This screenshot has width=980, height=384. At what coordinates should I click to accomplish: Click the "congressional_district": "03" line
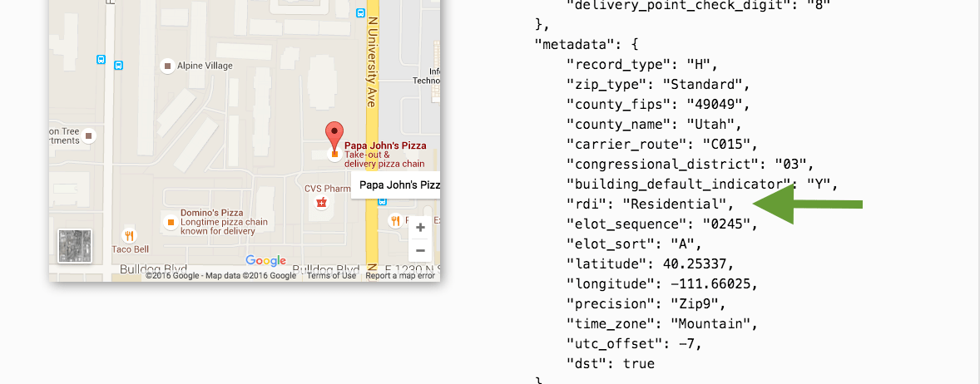pos(690,165)
